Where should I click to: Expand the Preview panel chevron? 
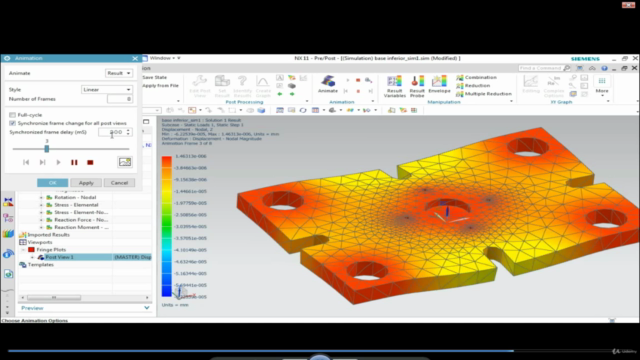coord(147,308)
